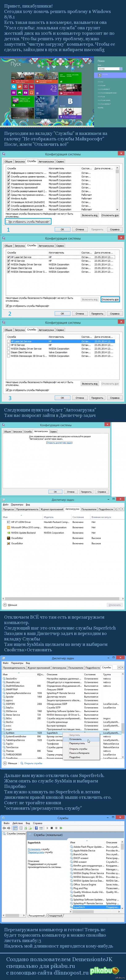Image resolution: width=126 pixels, height=980 pixels.
Task: Uncheck Служба базовой фильтрации checkbox
Action: [9, 210]
